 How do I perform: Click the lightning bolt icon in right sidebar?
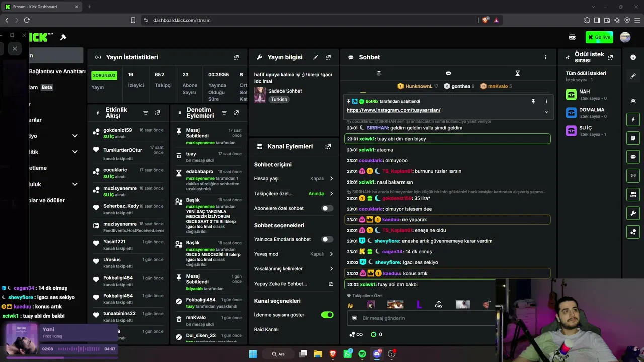(x=633, y=120)
